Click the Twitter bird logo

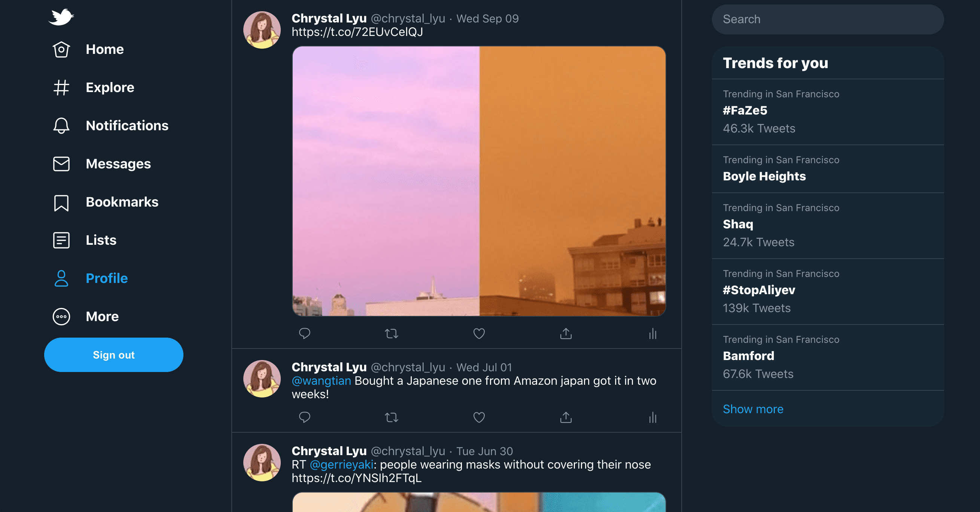61,17
